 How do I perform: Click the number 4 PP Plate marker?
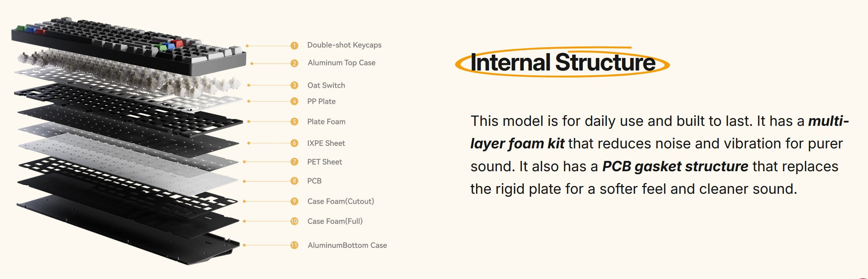tap(294, 101)
